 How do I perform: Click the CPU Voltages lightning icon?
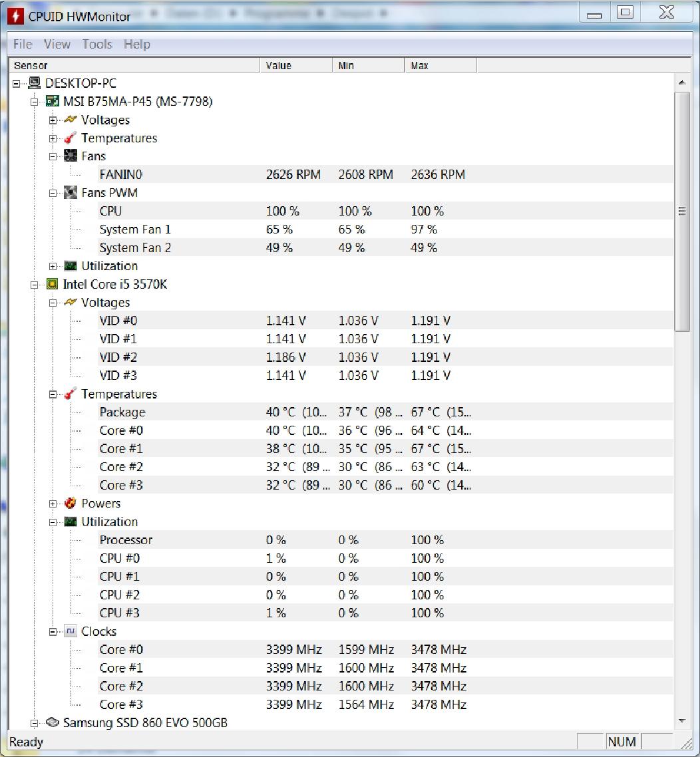click(x=71, y=302)
